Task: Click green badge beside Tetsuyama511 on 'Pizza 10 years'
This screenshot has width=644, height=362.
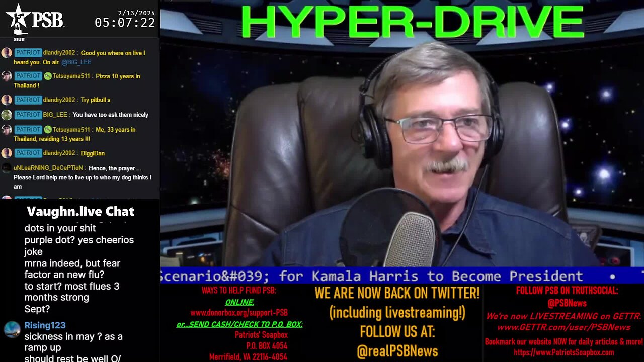Action: (x=48, y=76)
